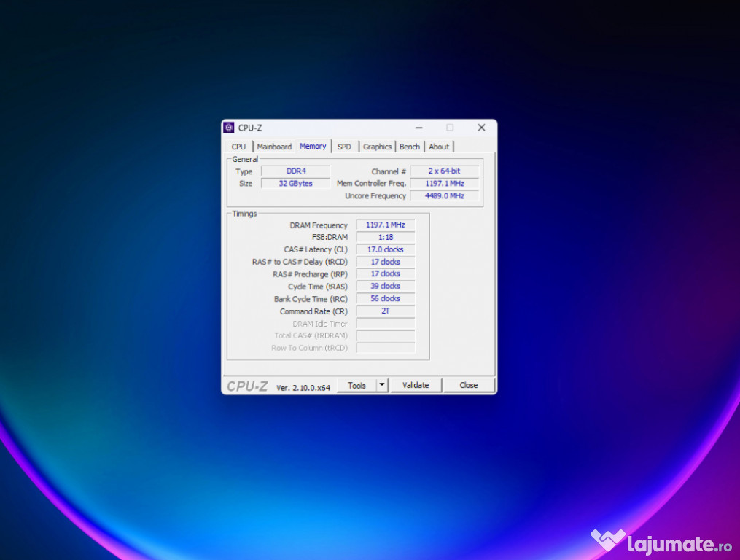Expand the Tools dropdown arrow
Image resolution: width=740 pixels, height=560 pixels.
(x=382, y=385)
